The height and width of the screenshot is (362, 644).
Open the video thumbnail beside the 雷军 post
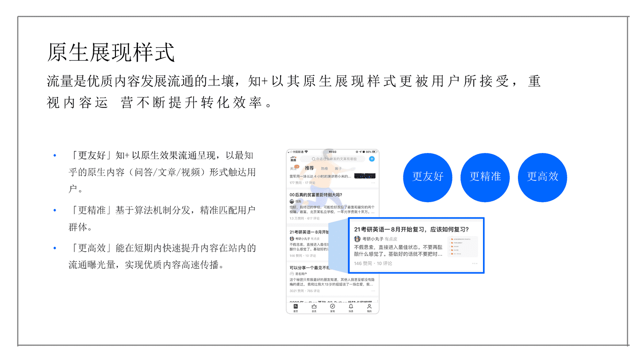365,176
